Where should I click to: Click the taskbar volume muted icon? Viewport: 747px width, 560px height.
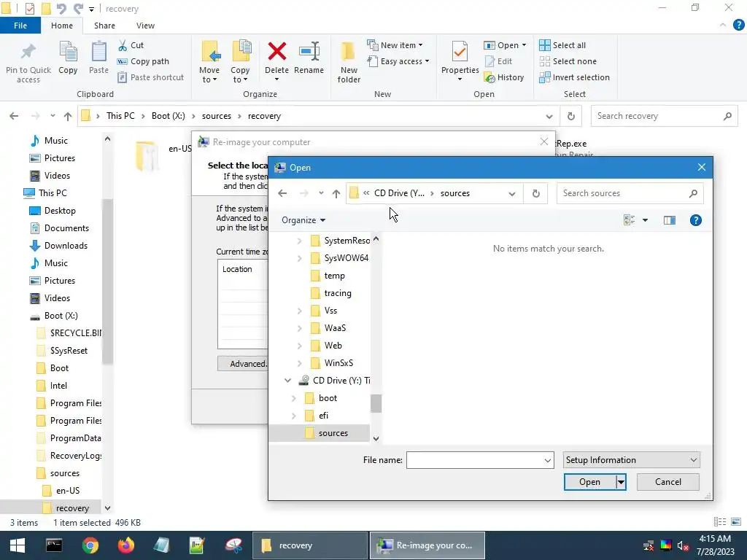pos(683,545)
